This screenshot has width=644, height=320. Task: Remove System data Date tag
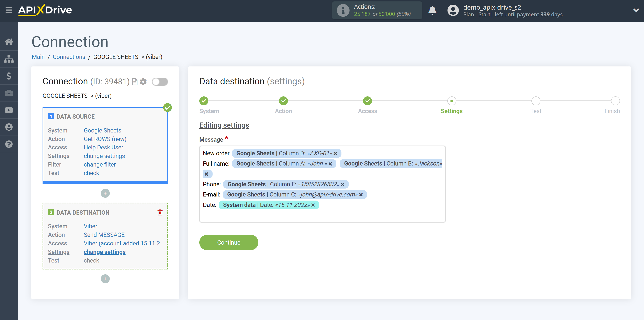point(313,205)
